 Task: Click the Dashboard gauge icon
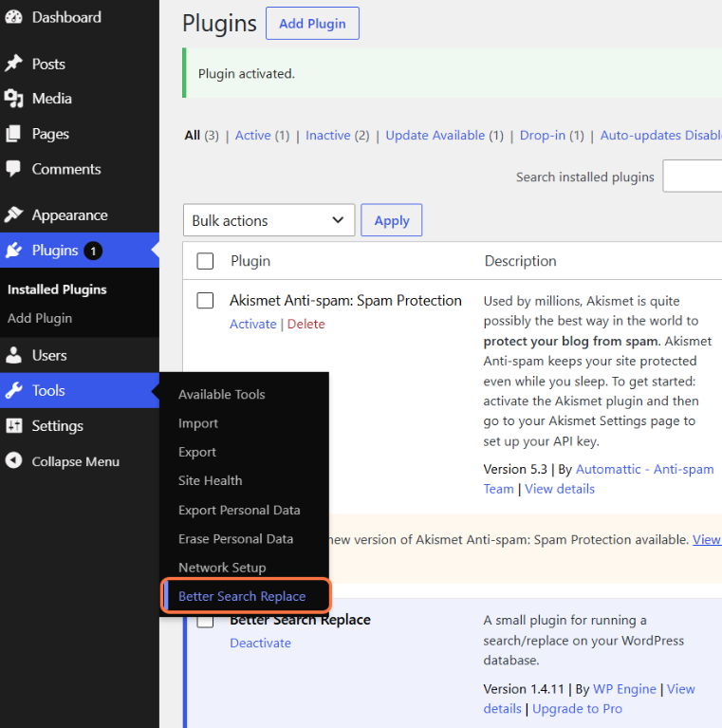click(x=14, y=17)
